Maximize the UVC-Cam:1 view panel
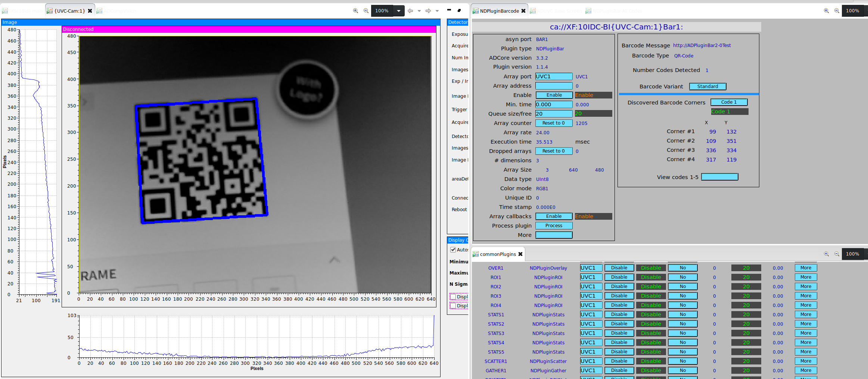 coord(459,10)
